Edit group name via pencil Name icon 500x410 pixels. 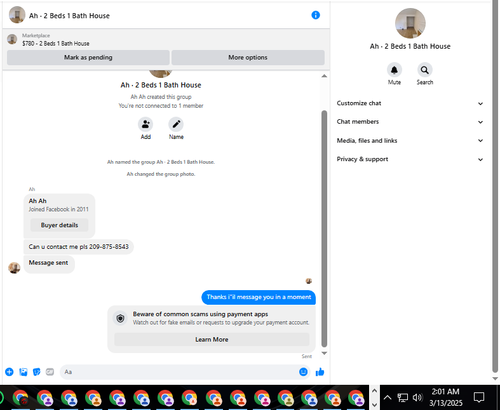[176, 124]
